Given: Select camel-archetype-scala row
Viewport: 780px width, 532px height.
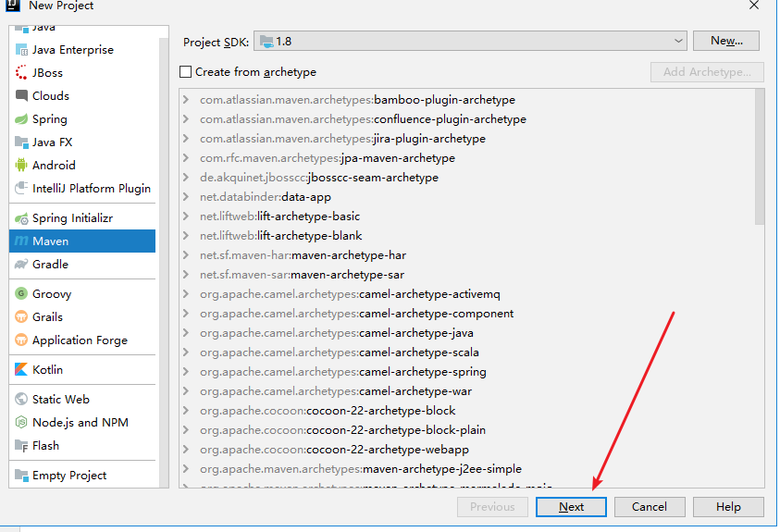Looking at the screenshot, I should point(467,352).
